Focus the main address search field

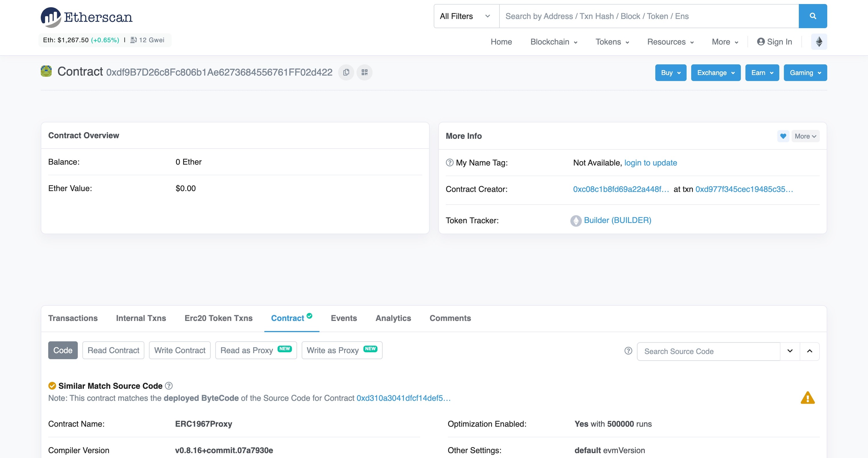[649, 16]
